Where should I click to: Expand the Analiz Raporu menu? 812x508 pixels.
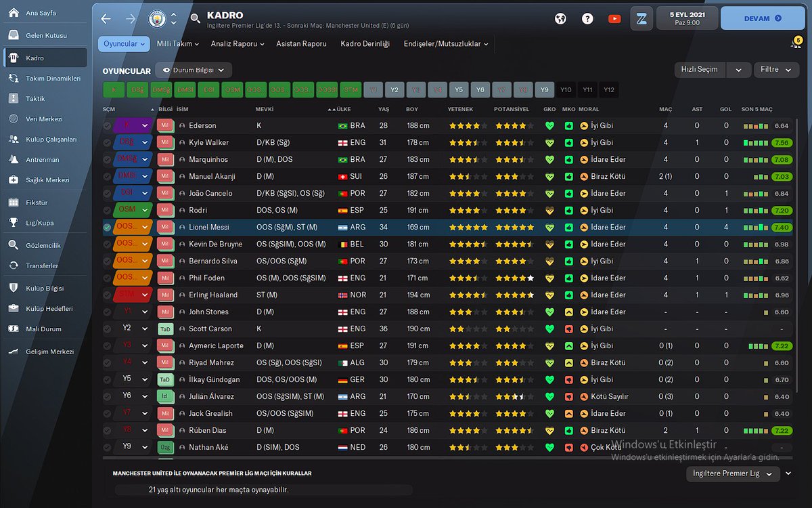pos(238,44)
